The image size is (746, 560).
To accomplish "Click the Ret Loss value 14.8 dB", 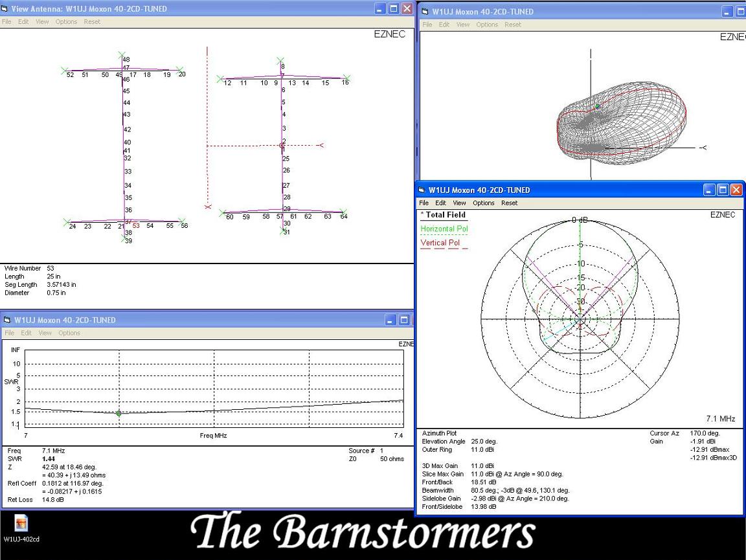I will tap(53, 500).
